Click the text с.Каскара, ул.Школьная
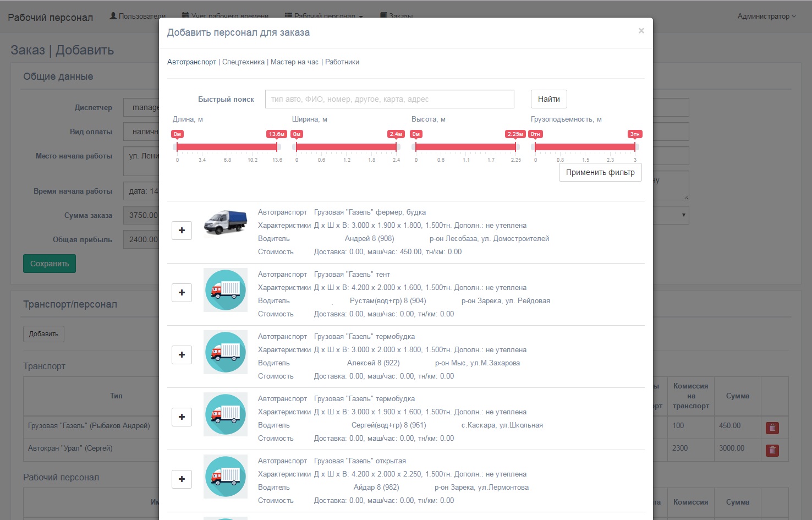 click(502, 425)
